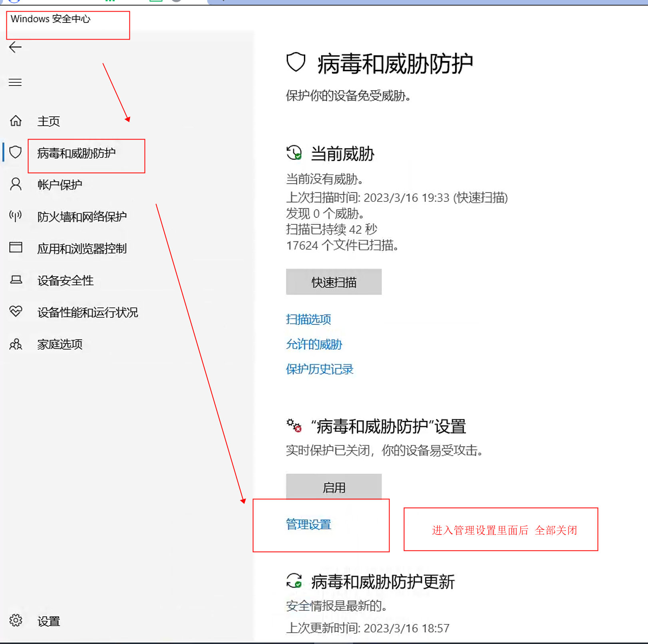This screenshot has width=648, height=644.
Task: Click the heart icon for device health
Action: pyautogui.click(x=16, y=311)
